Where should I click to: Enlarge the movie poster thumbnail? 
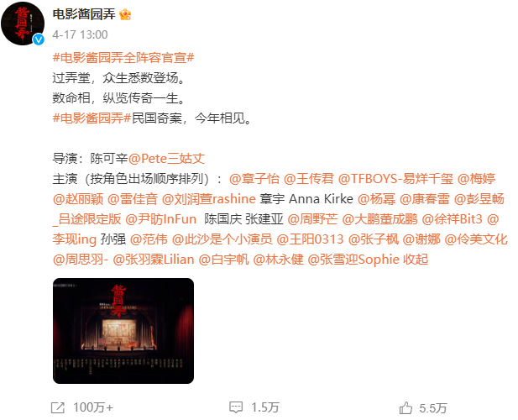123,331
